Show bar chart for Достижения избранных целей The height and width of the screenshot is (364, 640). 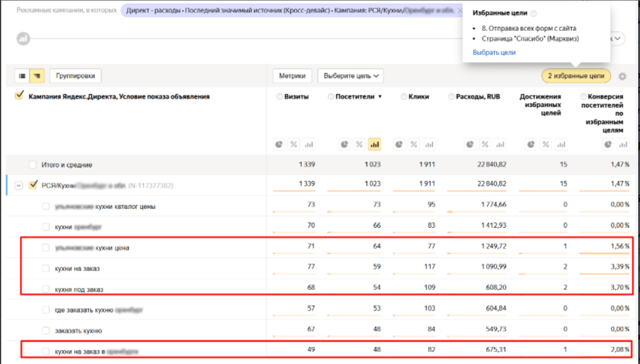562,144
